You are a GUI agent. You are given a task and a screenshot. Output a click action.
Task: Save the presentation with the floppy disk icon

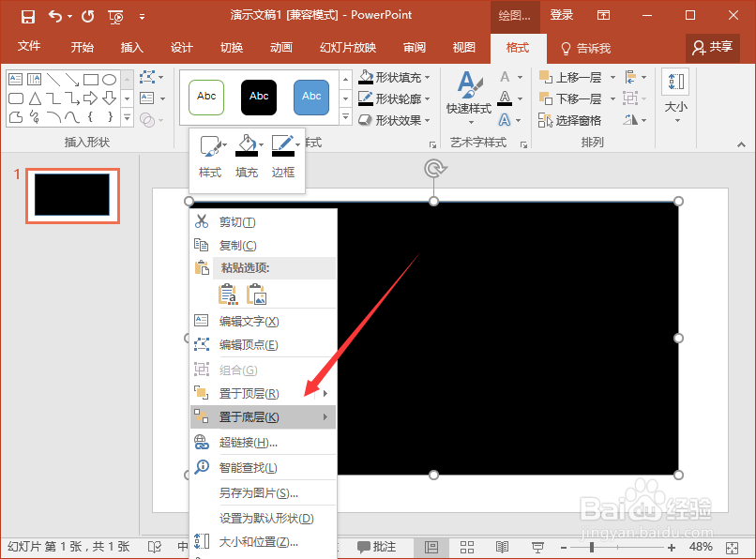point(28,16)
